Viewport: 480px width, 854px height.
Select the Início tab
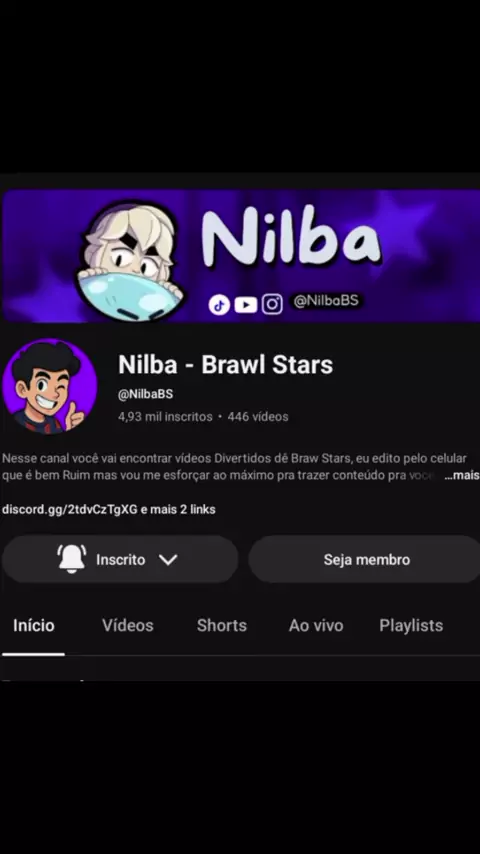(x=34, y=625)
